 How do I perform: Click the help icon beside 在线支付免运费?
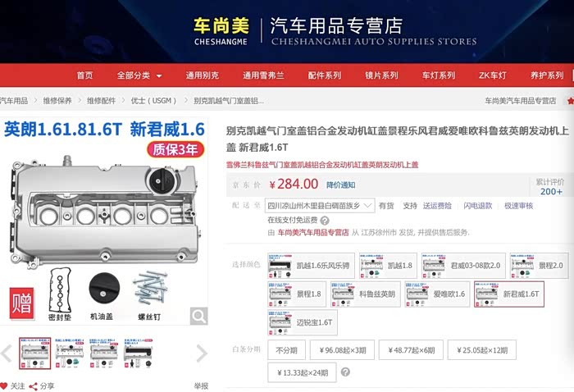(x=325, y=221)
